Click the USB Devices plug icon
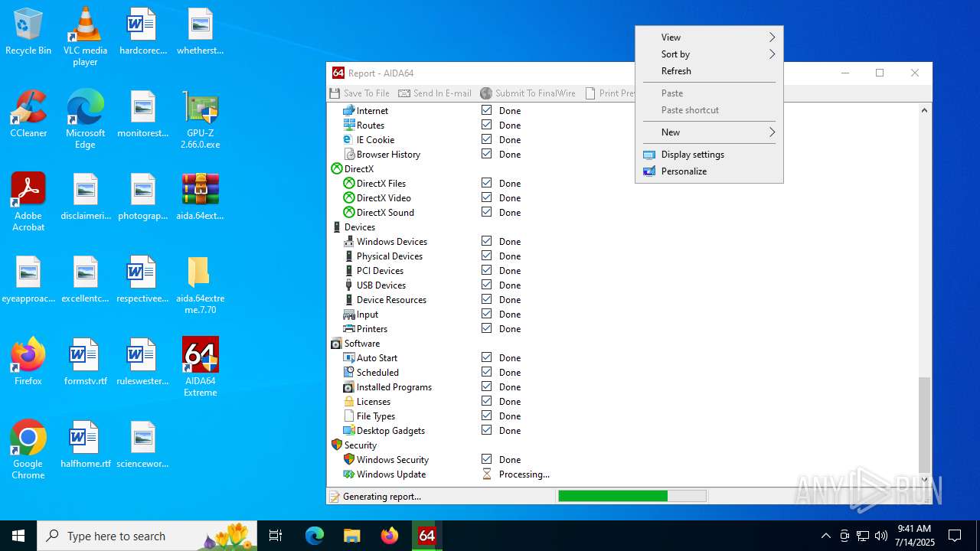 (349, 285)
